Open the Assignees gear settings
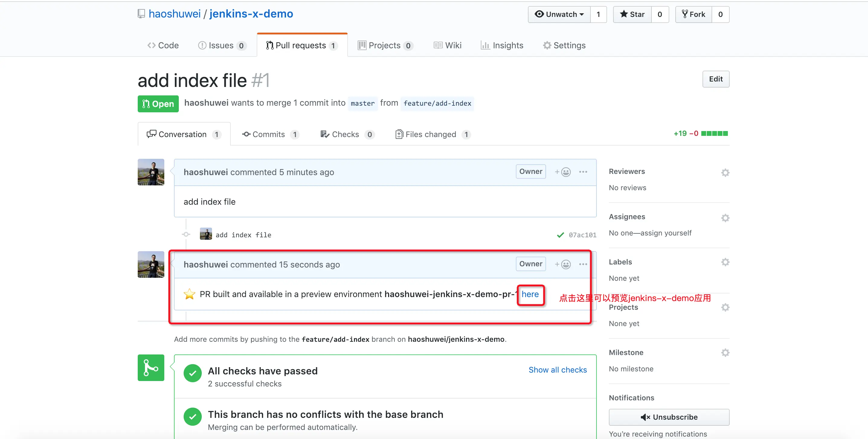Screen dimensions: 868x439 [x=725, y=218]
